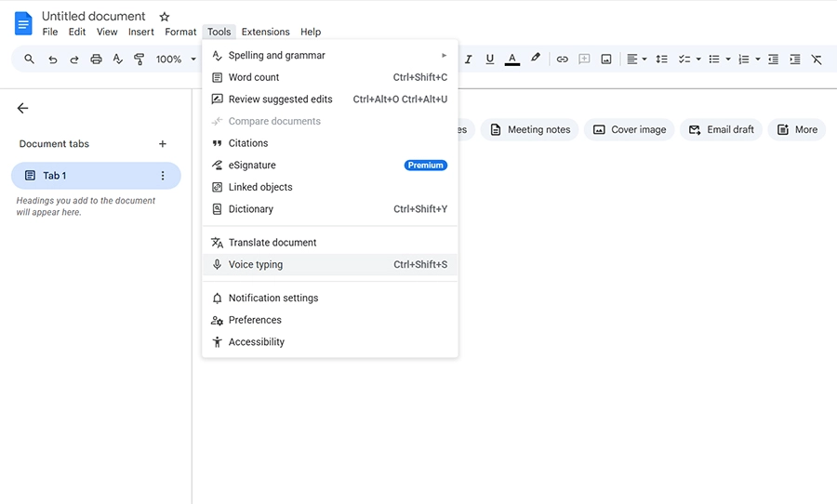Click the spell check toolbar icon
The height and width of the screenshot is (504, 837).
[118, 60]
